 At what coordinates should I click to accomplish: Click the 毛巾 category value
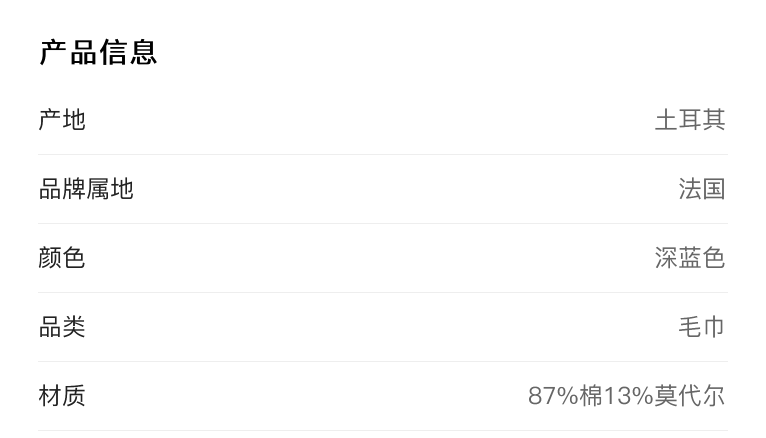(701, 327)
